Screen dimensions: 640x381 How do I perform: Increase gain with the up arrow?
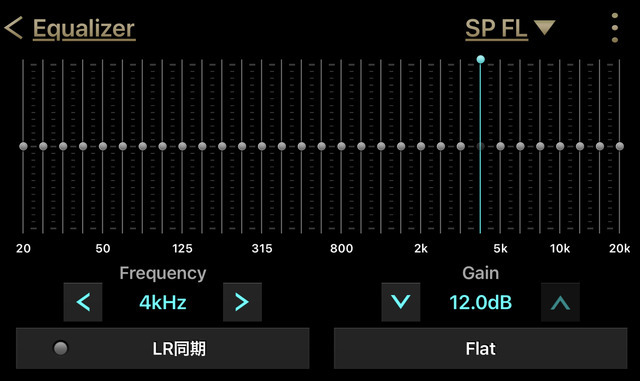pos(560,302)
